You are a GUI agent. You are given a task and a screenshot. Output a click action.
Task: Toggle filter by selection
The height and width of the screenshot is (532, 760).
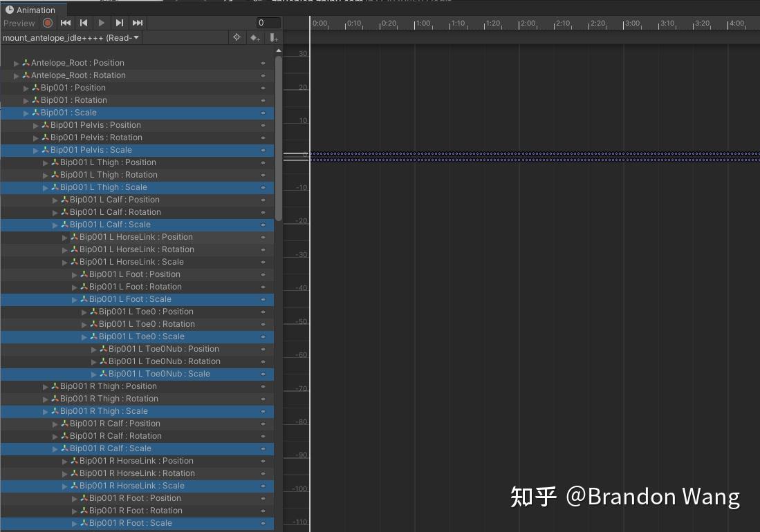click(237, 37)
